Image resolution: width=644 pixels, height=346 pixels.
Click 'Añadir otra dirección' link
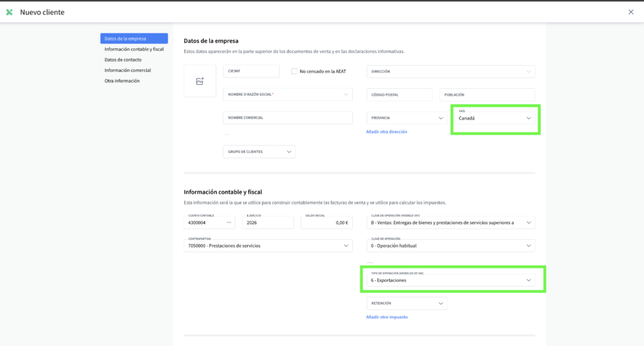pyautogui.click(x=386, y=131)
